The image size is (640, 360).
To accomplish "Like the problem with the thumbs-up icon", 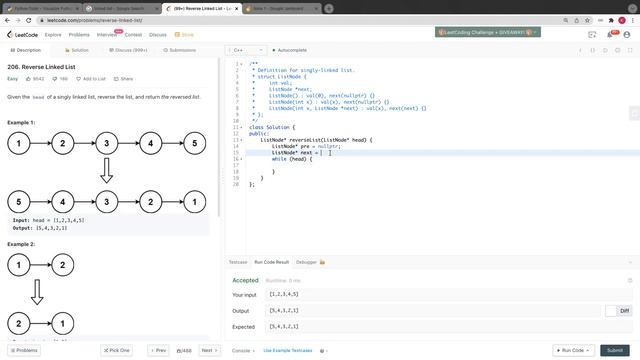I will [x=28, y=79].
